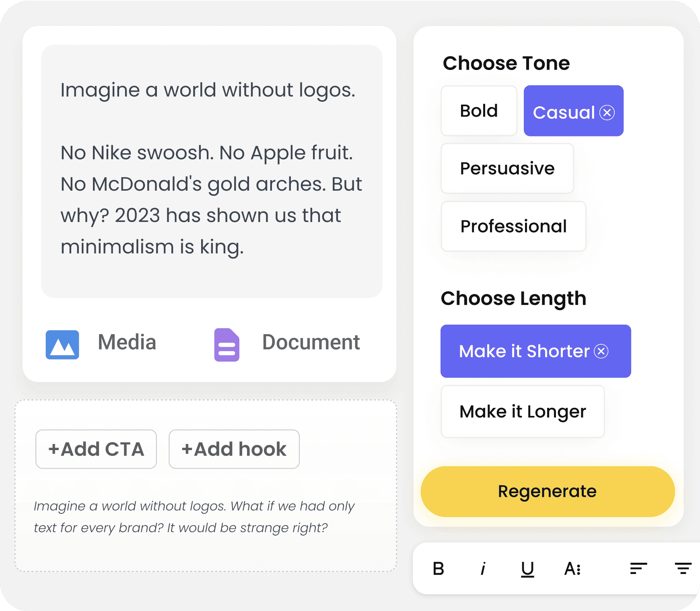Apply italic formatting with the i icon
This screenshot has width=700, height=611.
pos(483,569)
